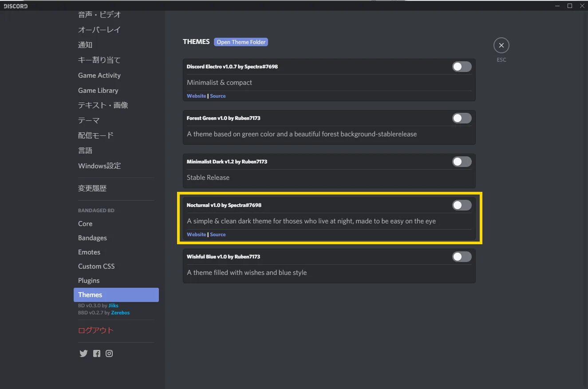
Task: Open Nocturnal theme's Source link
Action: tap(218, 234)
